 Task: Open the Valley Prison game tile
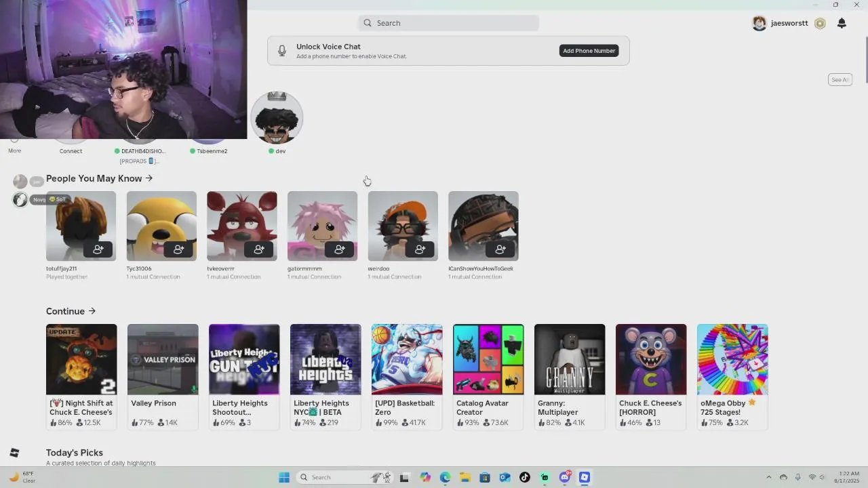coord(163,376)
